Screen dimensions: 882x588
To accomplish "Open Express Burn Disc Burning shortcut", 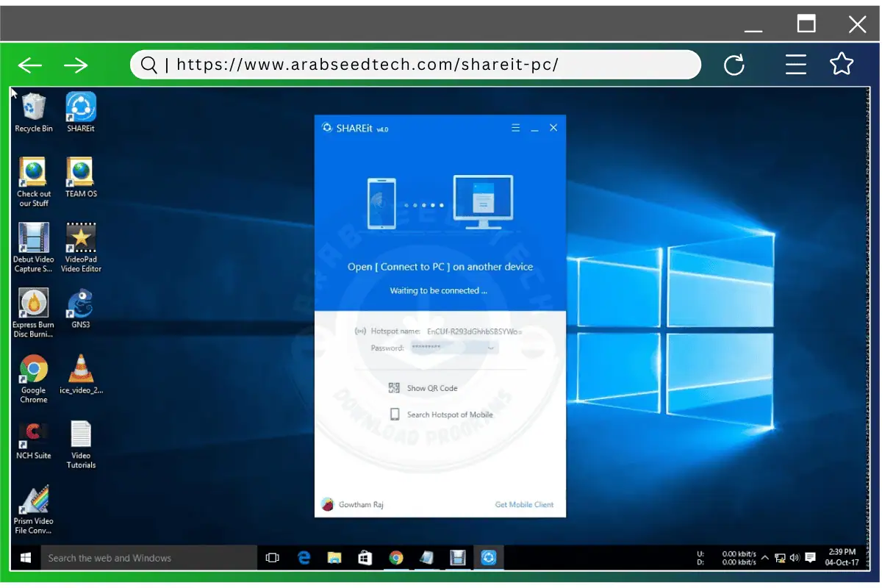I will point(34,304).
